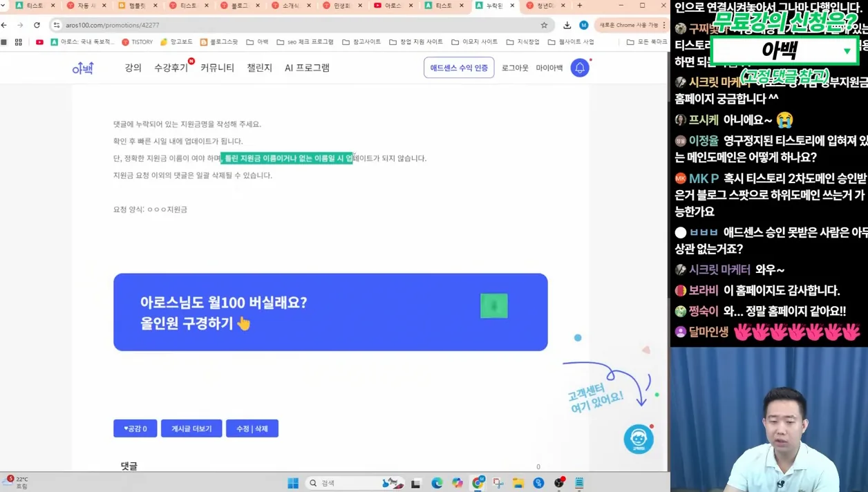Open the TISTORY bookmark
The width and height of the screenshot is (868, 492).
click(137, 42)
